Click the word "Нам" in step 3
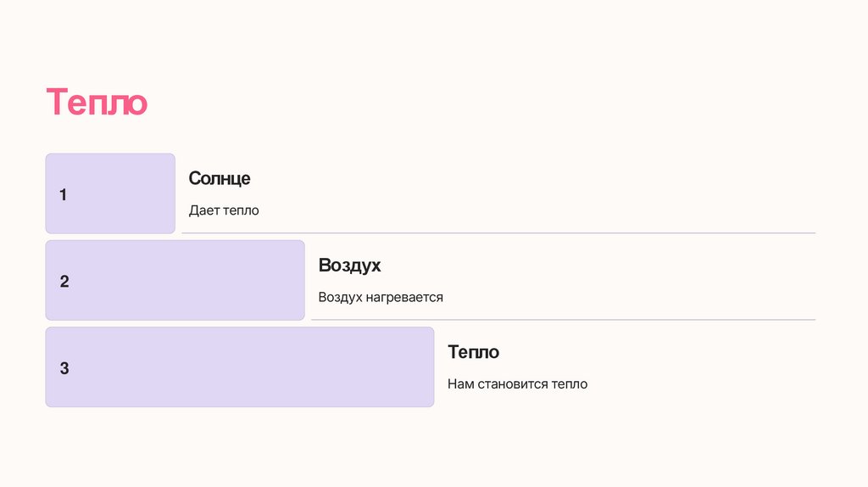 pos(460,384)
